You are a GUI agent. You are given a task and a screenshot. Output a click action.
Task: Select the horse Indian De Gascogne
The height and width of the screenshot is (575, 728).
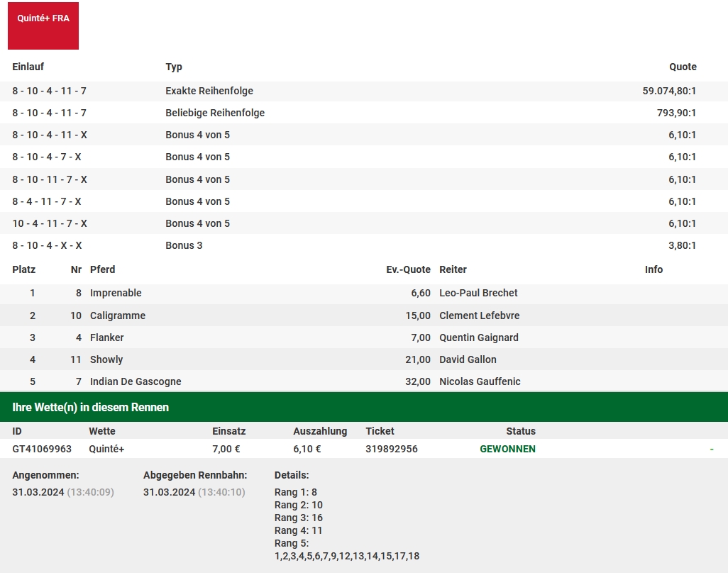[136, 381]
